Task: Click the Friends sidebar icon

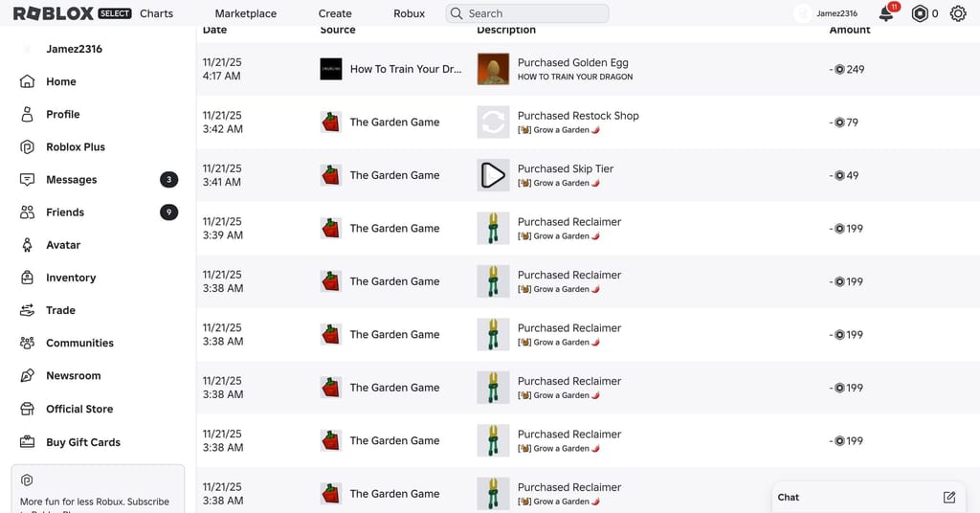Action: (27, 212)
